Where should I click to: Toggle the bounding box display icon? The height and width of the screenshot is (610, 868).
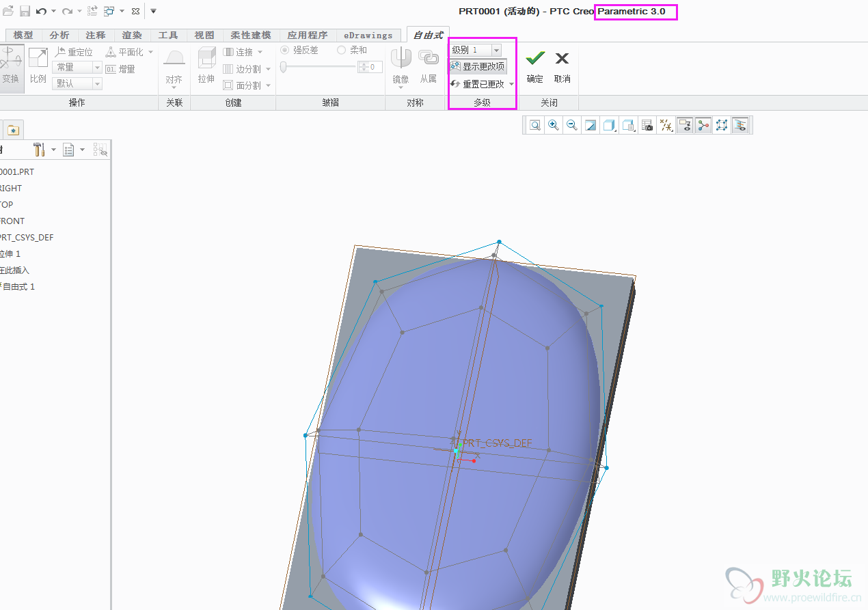point(722,125)
